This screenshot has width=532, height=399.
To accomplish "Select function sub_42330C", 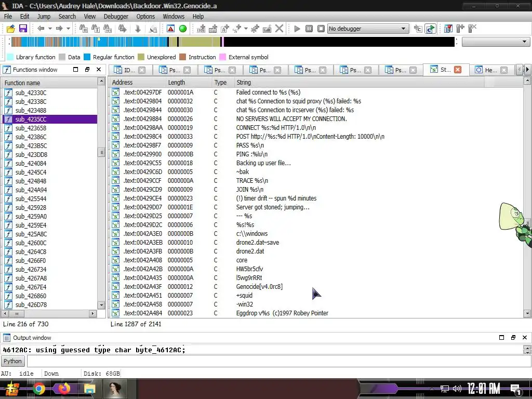I will click(x=50, y=92).
